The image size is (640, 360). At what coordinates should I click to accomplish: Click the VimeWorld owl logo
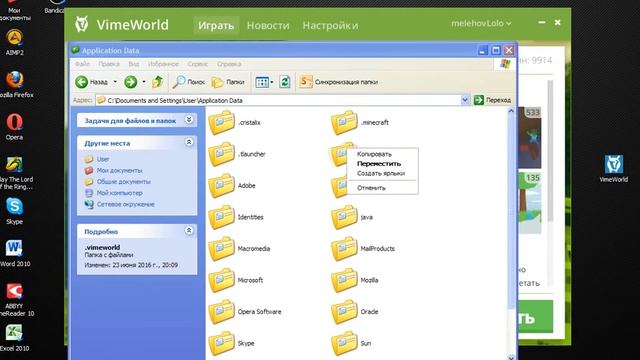point(82,24)
